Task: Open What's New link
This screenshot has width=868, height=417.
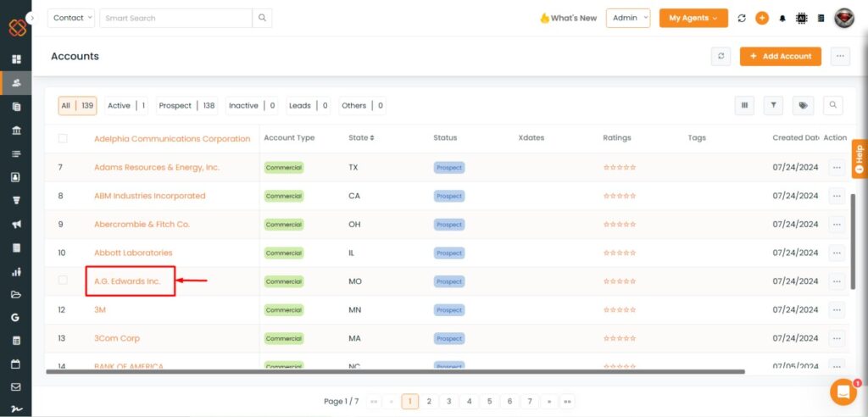Action: [x=569, y=18]
